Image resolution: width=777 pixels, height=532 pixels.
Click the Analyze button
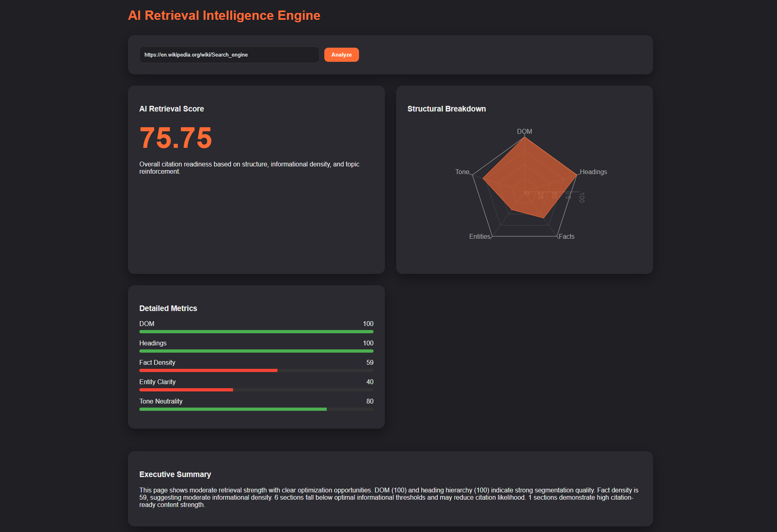pos(341,55)
